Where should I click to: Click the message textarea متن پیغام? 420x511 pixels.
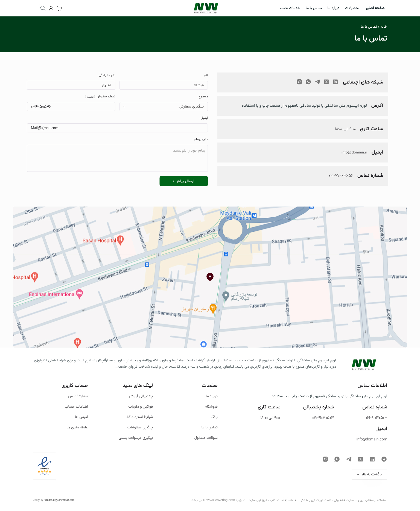click(x=117, y=158)
